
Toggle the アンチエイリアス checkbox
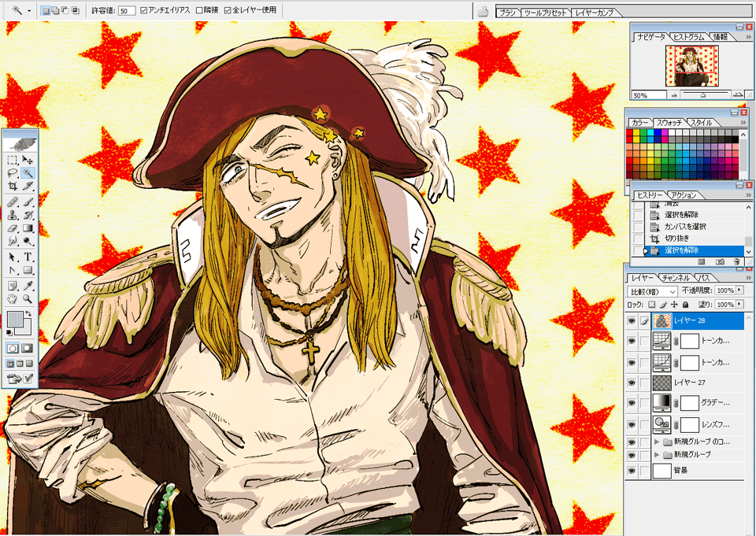143,10
